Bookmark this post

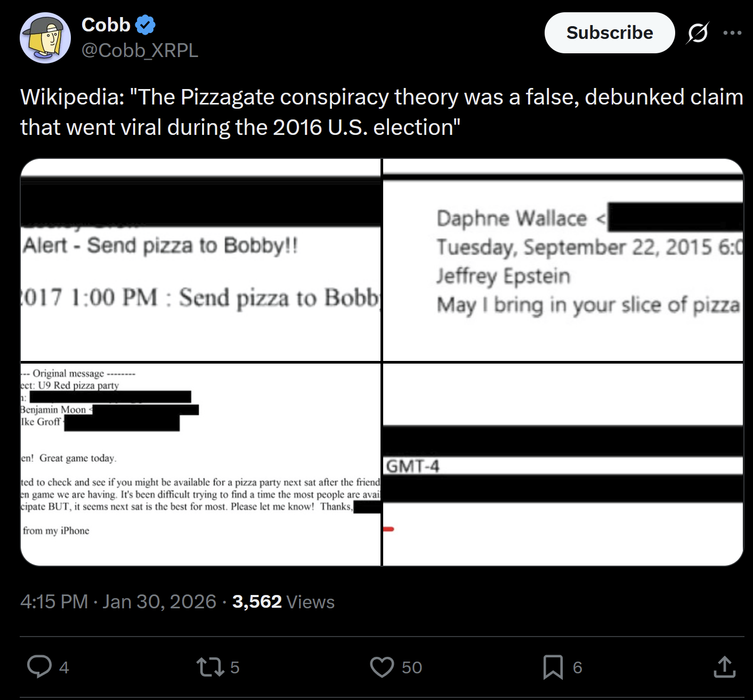pos(553,667)
